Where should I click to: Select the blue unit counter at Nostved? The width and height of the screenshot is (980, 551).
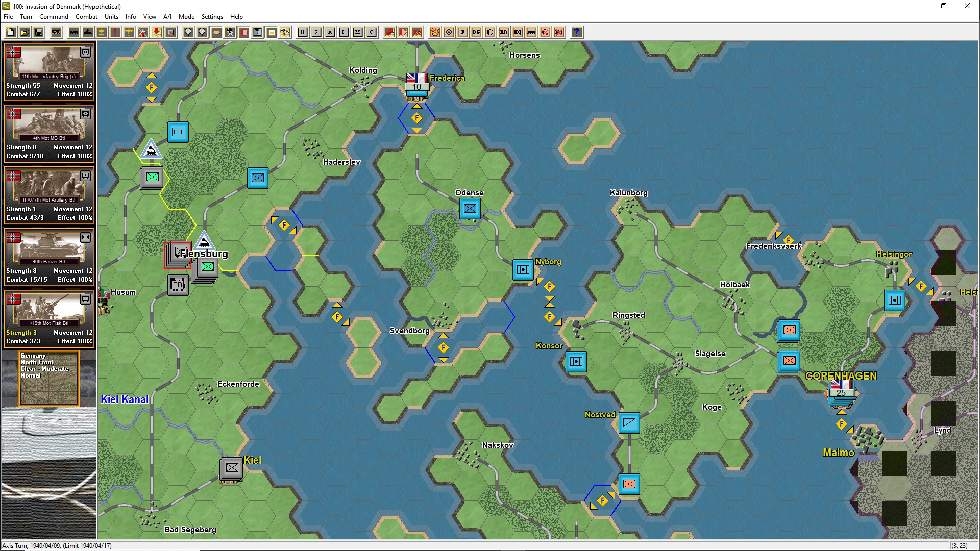coord(629,423)
